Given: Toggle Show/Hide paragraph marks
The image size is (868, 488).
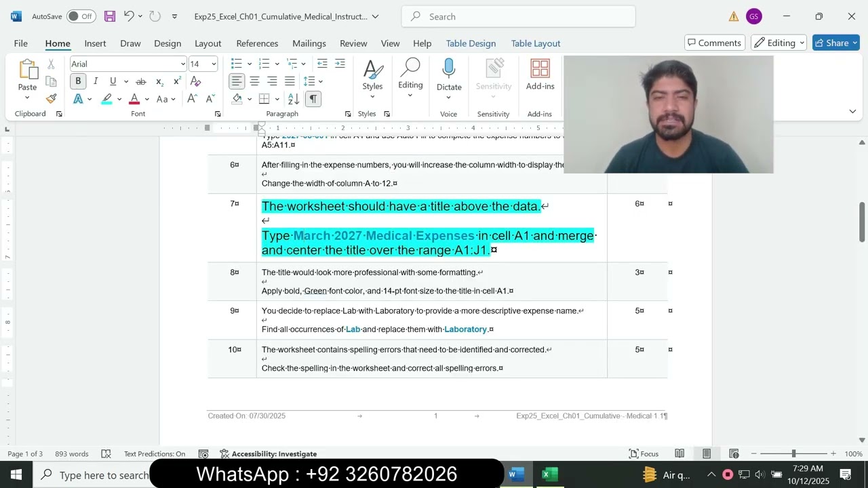Looking at the screenshot, I should pyautogui.click(x=313, y=99).
